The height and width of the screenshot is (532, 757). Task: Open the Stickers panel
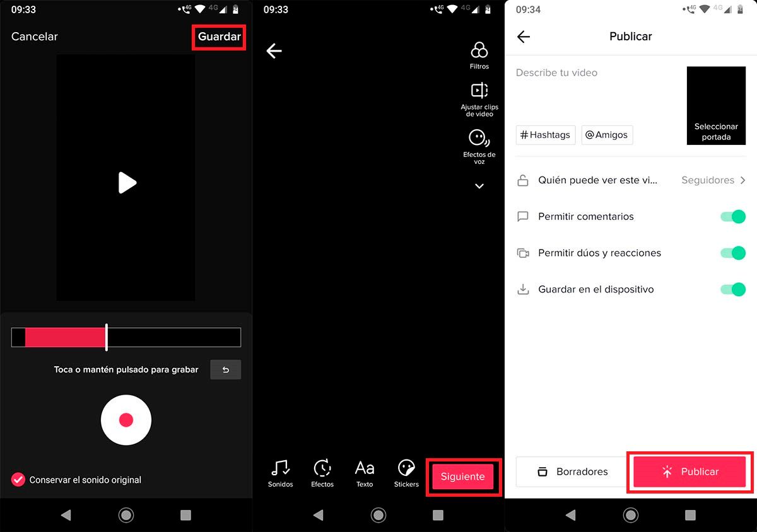pos(406,473)
